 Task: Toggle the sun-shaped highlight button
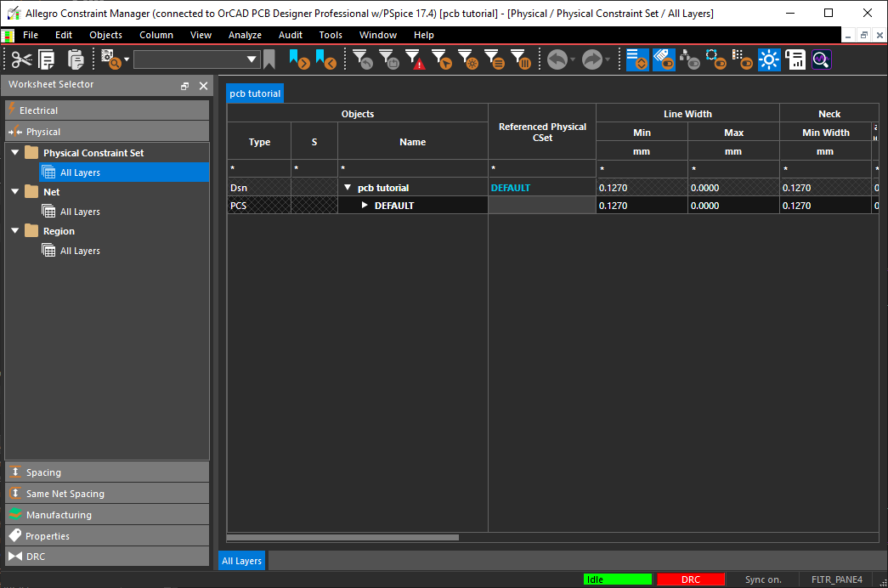(x=770, y=59)
